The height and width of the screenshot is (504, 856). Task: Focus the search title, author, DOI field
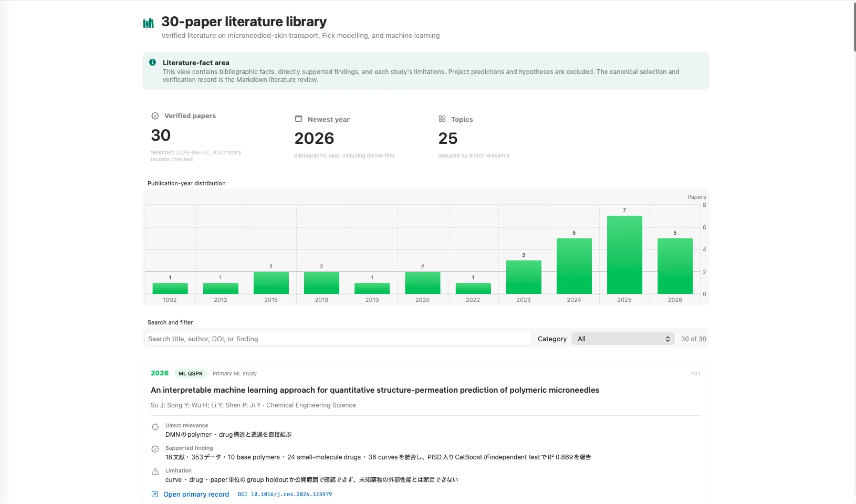[338, 339]
